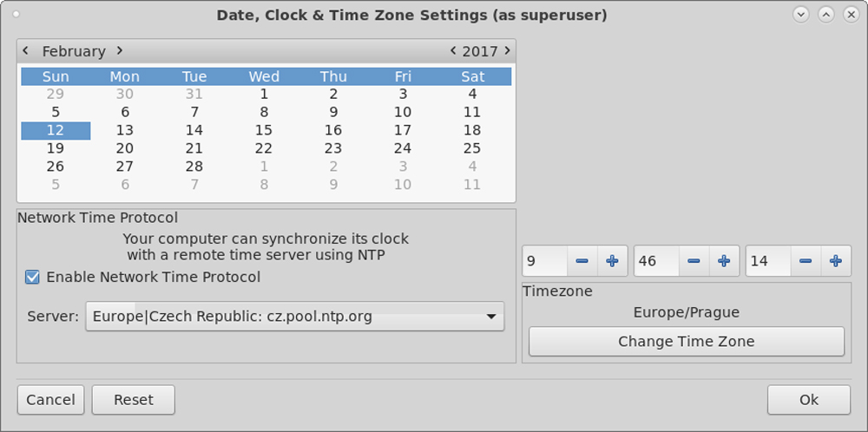
Task: Click the hours input field
Action: 545,261
